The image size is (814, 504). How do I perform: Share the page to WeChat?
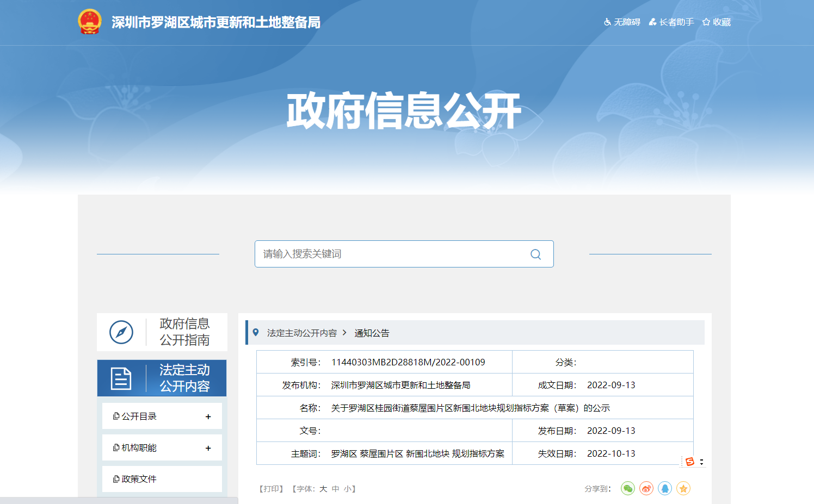click(x=628, y=489)
